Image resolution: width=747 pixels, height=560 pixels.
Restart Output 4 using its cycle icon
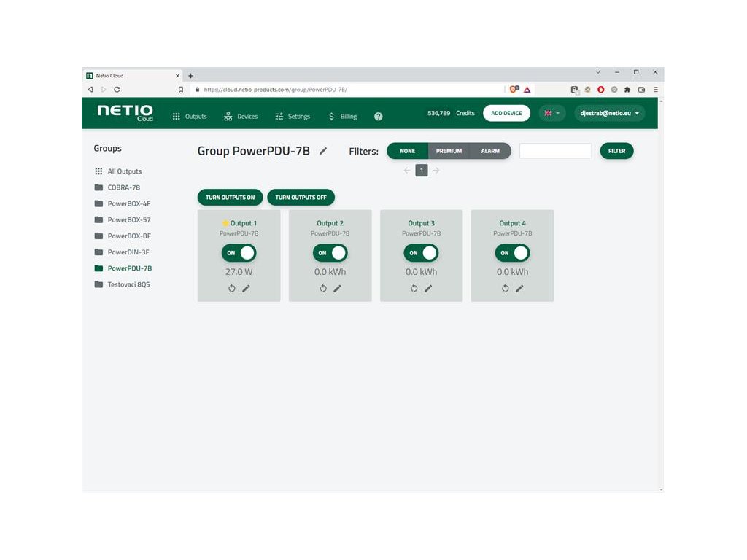tap(506, 288)
